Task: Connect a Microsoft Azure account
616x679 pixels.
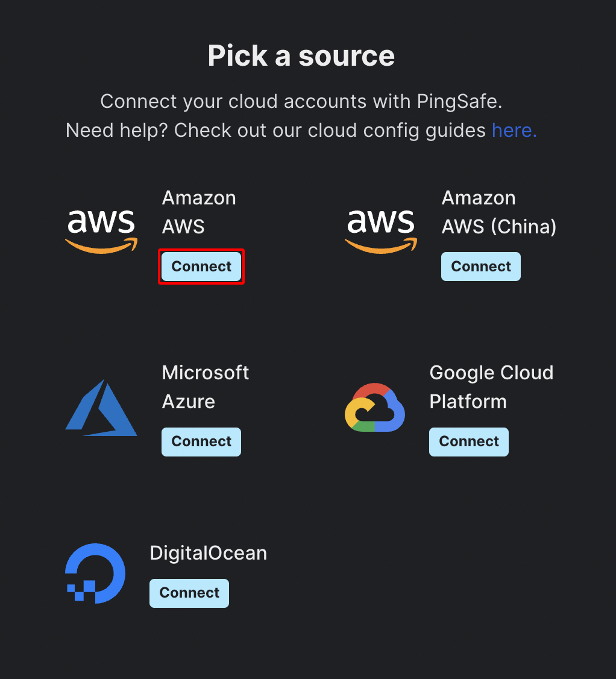Action: coord(201,441)
